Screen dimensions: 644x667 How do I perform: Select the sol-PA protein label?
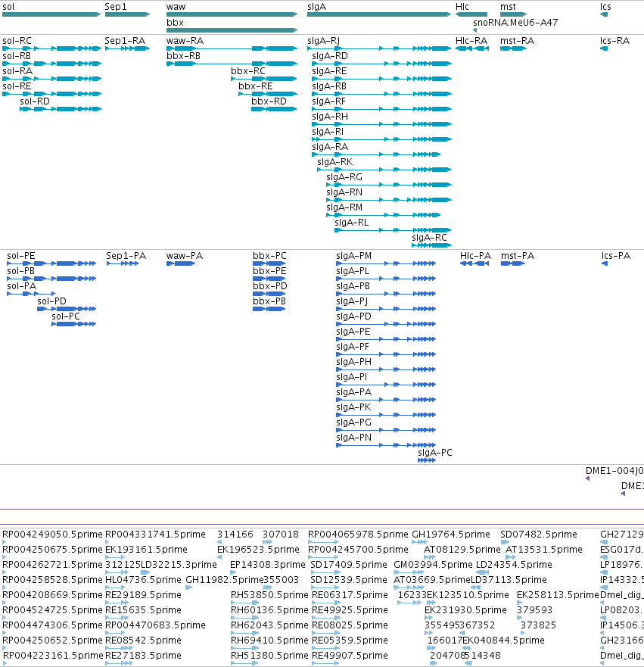(x=22, y=286)
